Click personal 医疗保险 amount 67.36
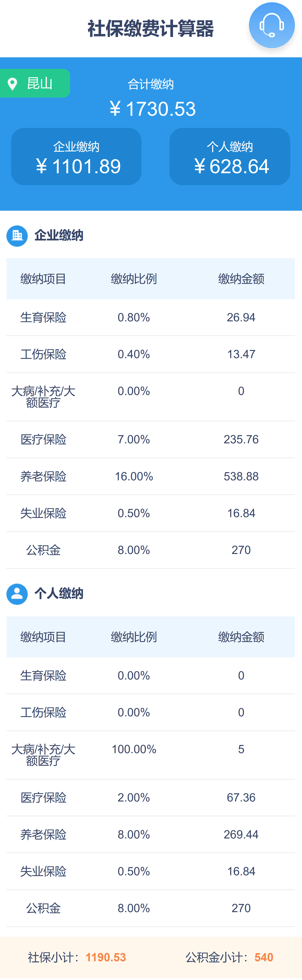 click(241, 797)
